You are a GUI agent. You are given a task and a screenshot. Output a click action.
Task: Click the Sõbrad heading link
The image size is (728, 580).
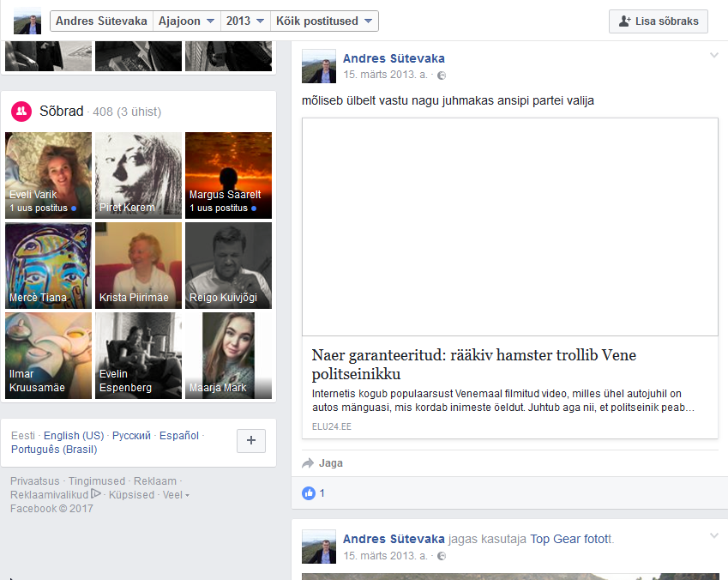(x=61, y=111)
